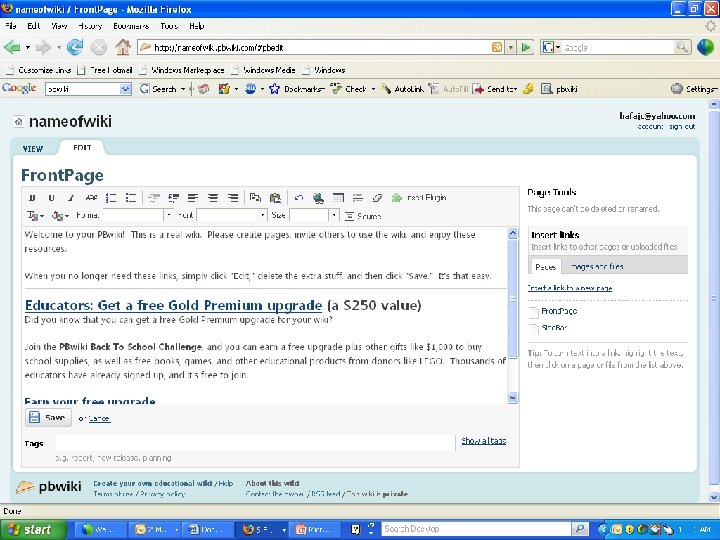Click the Cancel link next to Save
This screenshot has height=540, width=720.
[99, 419]
